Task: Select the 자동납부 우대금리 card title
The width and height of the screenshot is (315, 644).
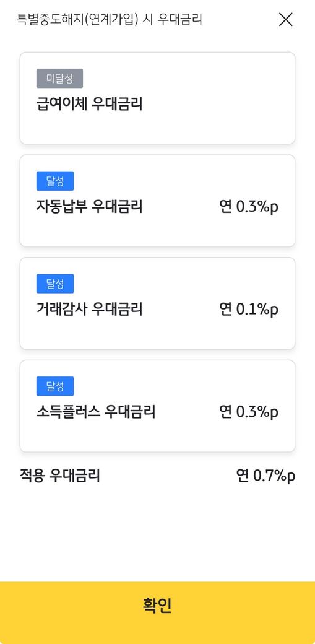Action: click(x=90, y=207)
